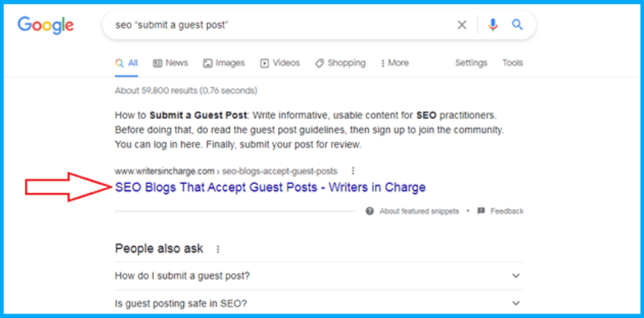This screenshot has width=644, height=318.
Task: Select the Shopping tab
Action: click(340, 63)
